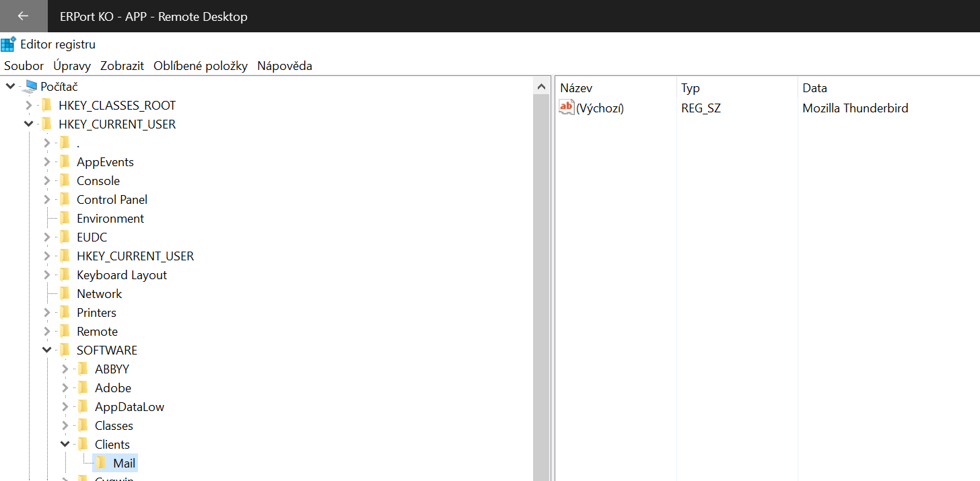
Task: Expand the HKEY_CLASSES_ROOT key
Action: click(28, 106)
